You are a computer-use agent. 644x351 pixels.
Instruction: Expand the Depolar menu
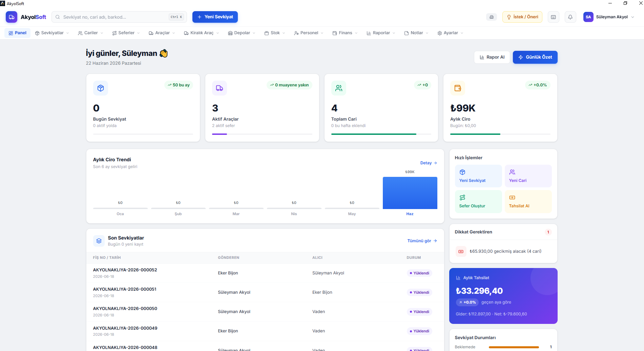(x=242, y=33)
